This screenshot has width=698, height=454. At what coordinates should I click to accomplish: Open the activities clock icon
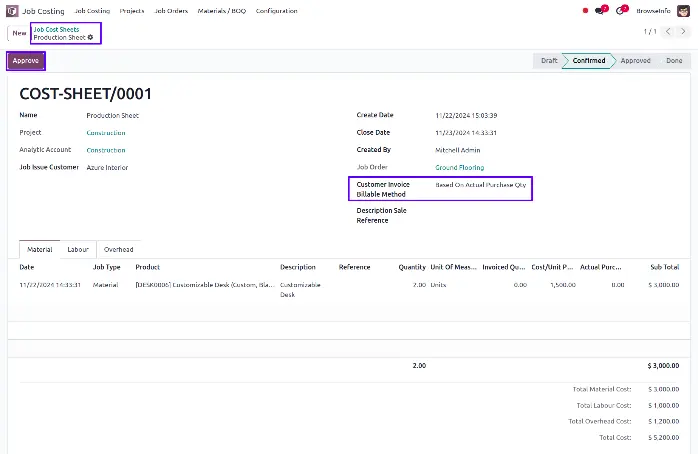[x=620, y=11]
